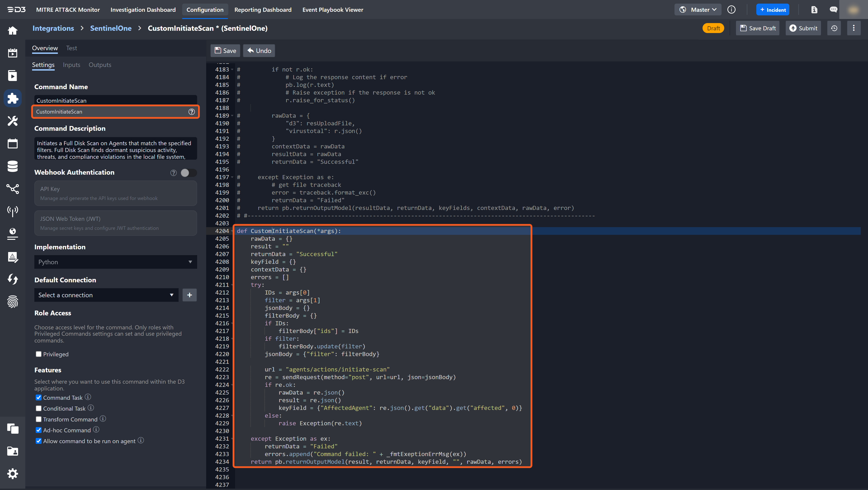Expand the Select a connection dropdown
Screen dimensions: 868x490
click(106, 295)
